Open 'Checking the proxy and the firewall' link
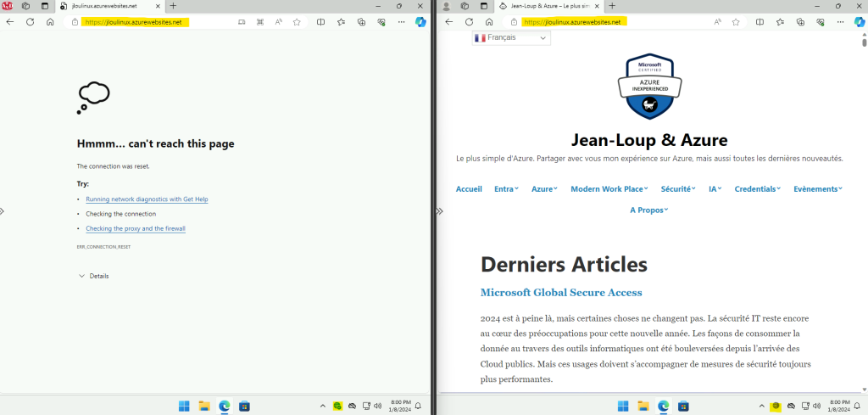This screenshot has height=415, width=868. pyautogui.click(x=136, y=228)
